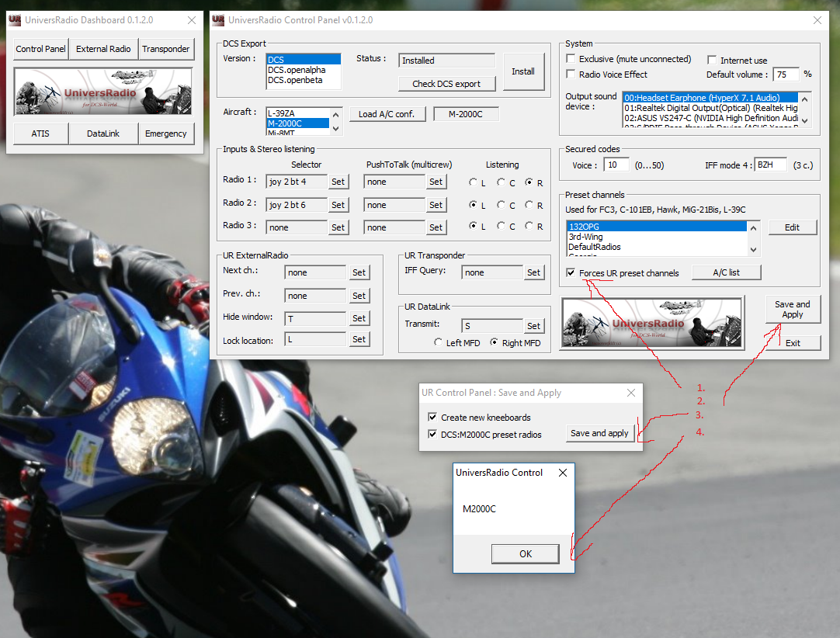The height and width of the screenshot is (638, 840).
Task: Click Emergency button in Dashboard
Action: (x=166, y=133)
